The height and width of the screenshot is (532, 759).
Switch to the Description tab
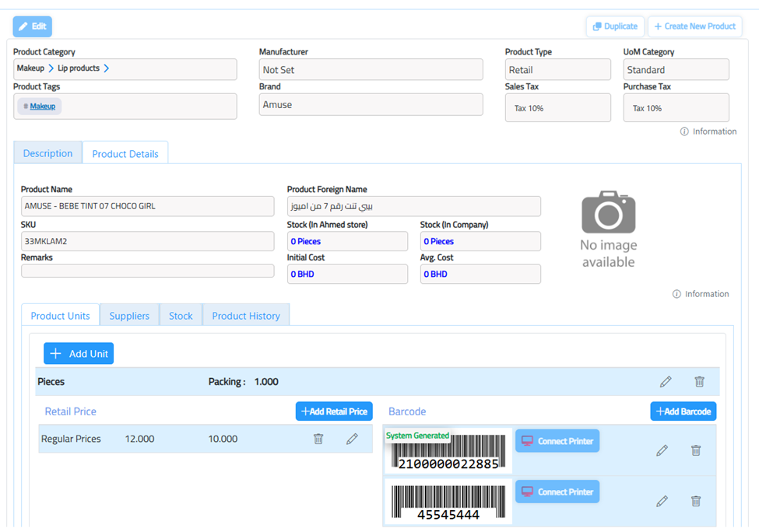(47, 153)
